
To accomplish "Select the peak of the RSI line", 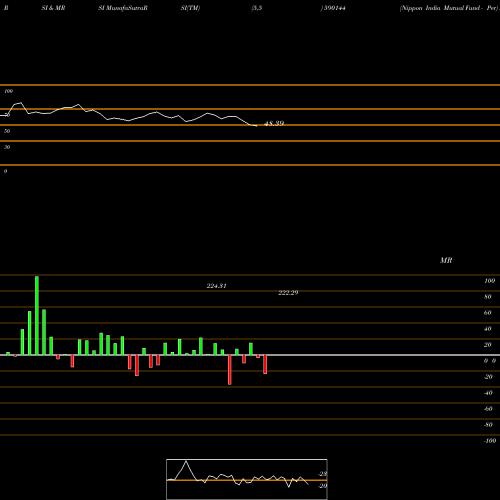I will [x=21, y=103].
